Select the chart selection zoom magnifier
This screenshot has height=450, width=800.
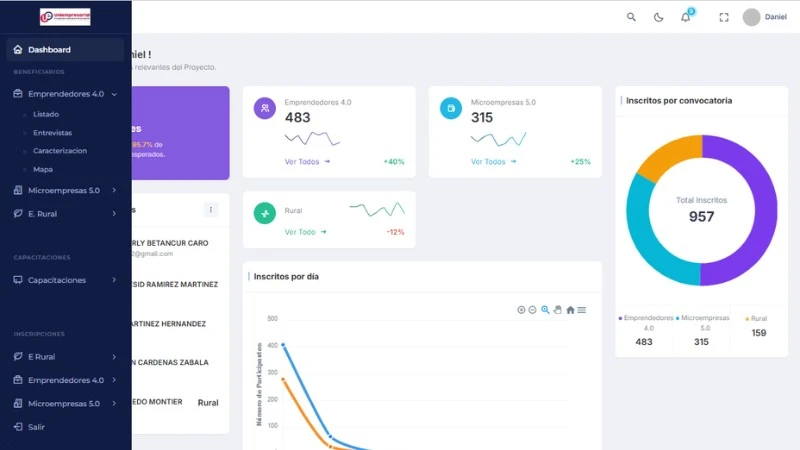click(545, 310)
